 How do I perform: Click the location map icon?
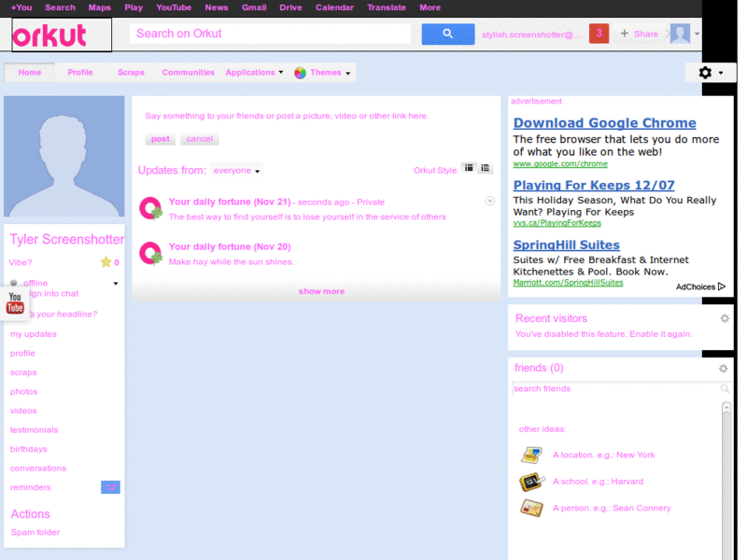point(531,455)
